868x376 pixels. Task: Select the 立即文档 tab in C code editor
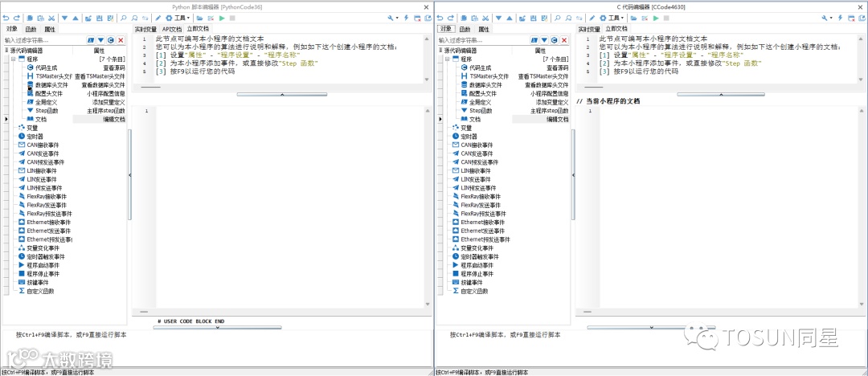point(616,29)
